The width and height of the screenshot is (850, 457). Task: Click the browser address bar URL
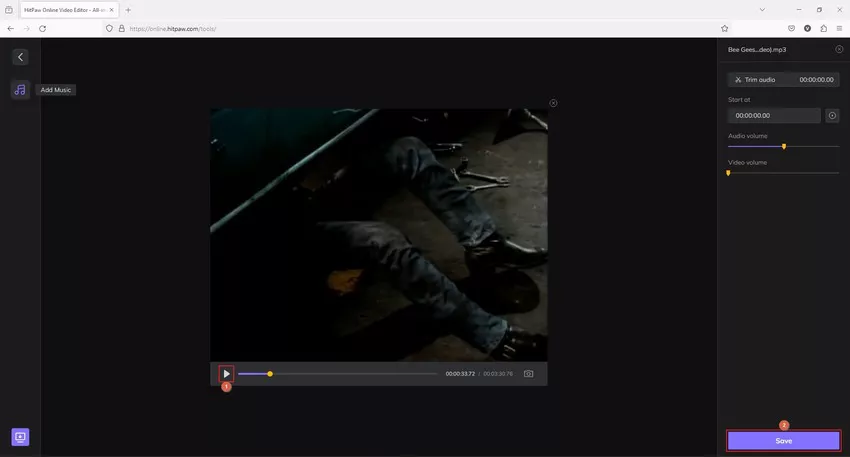(173, 29)
